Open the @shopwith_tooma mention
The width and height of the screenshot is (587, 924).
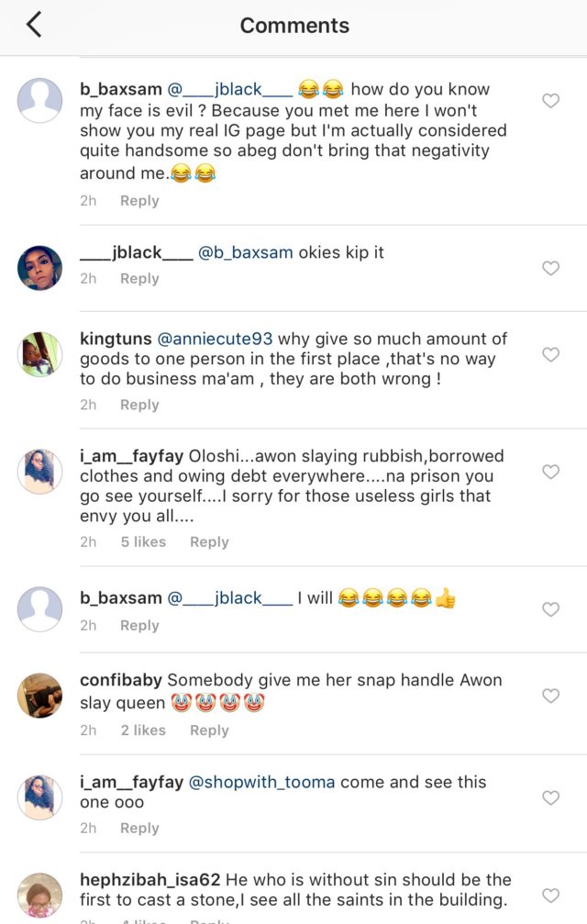(x=261, y=783)
